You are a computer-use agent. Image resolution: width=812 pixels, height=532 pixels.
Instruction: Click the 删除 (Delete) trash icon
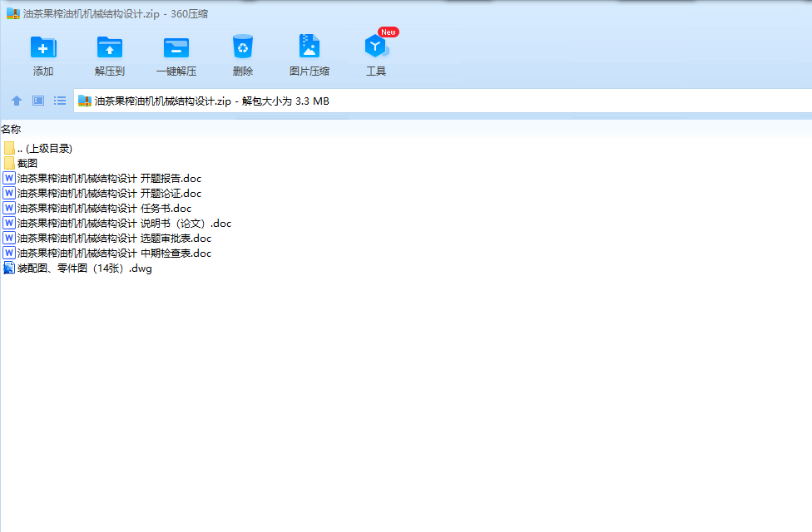[x=243, y=47]
